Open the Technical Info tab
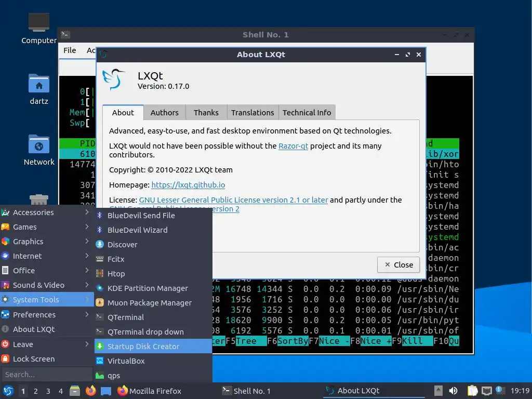 click(307, 113)
